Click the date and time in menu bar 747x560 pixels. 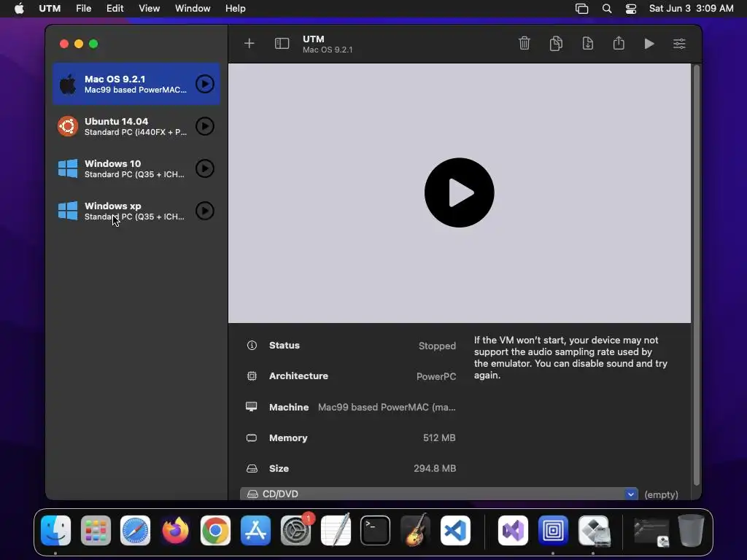click(x=692, y=9)
